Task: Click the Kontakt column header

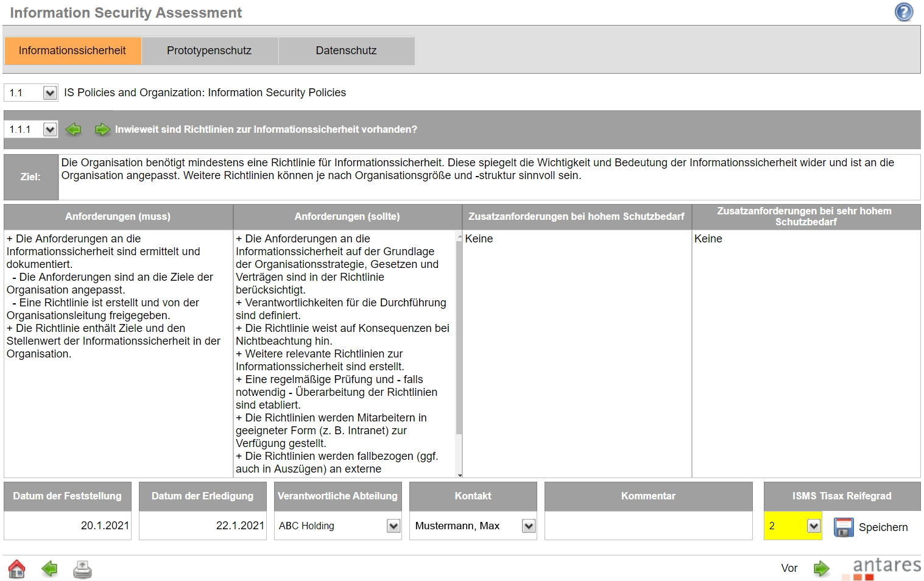Action: point(473,496)
